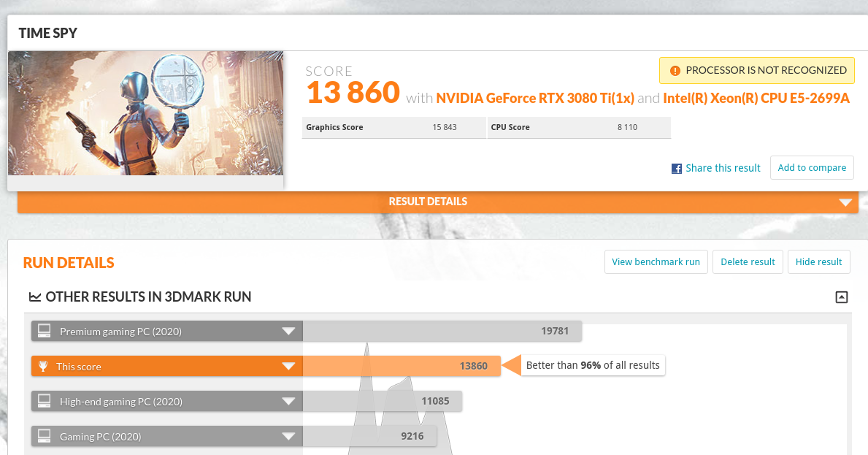Open Premium gaming PC (2020) dropdown arrow
This screenshot has height=455, width=868.
[x=288, y=332]
